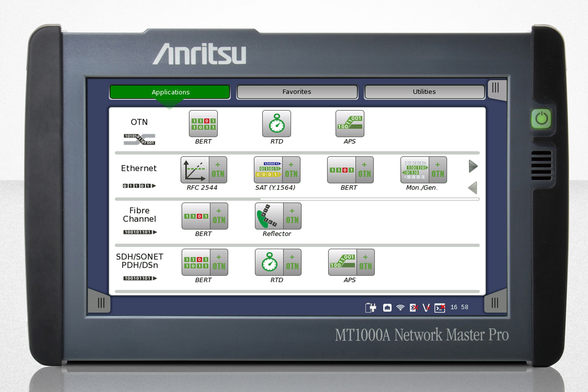Add OTN to Ethernet RFC 2544

(218, 170)
